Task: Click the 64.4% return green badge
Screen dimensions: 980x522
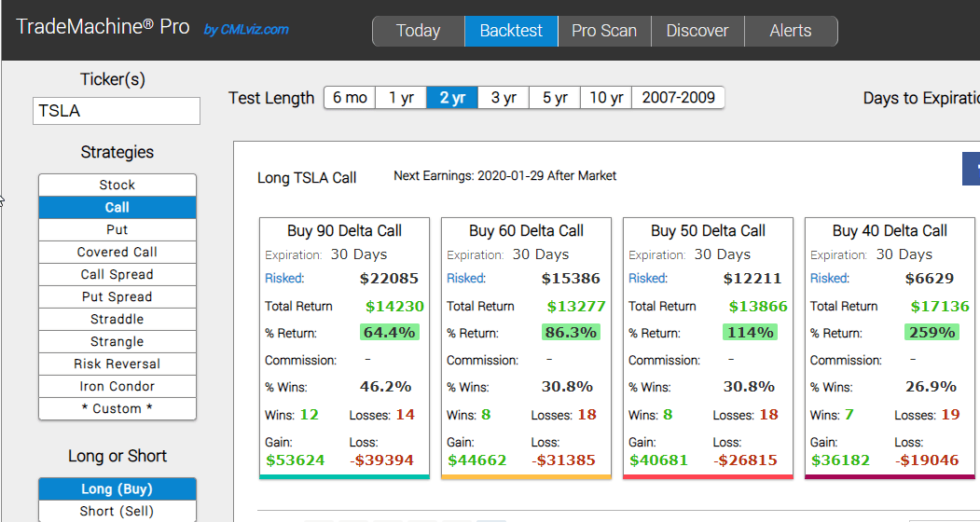Action: click(x=389, y=332)
